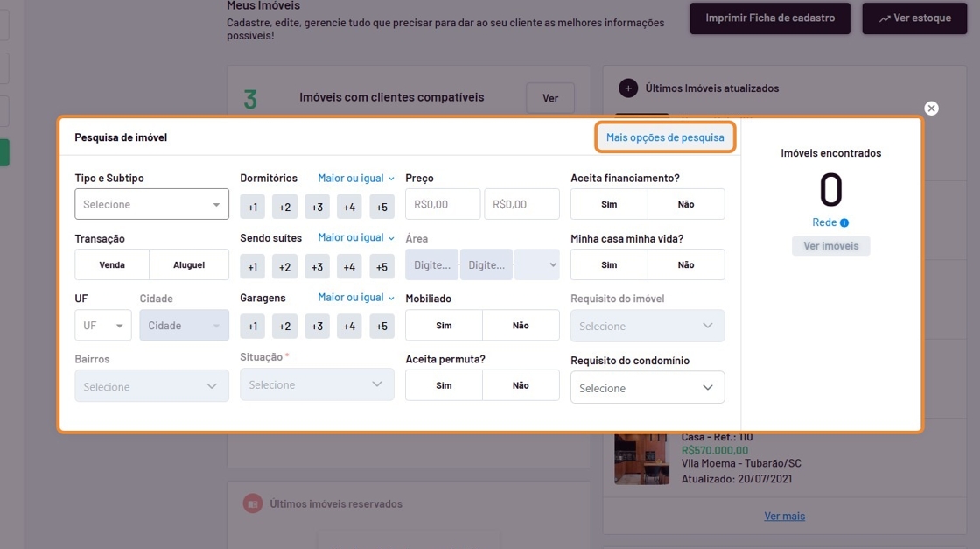Screen dimensions: 980x549
Task: Set Aceita financiamento to Sim
Action: (x=609, y=204)
